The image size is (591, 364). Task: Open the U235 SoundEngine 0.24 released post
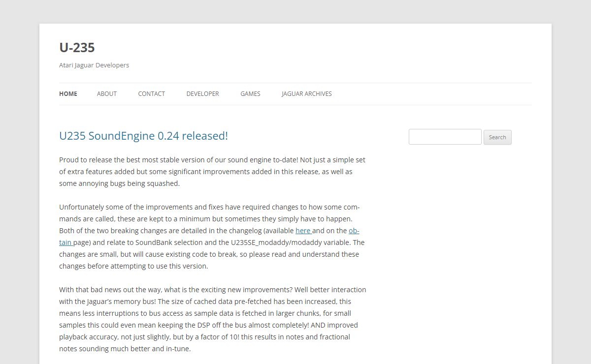[143, 136]
